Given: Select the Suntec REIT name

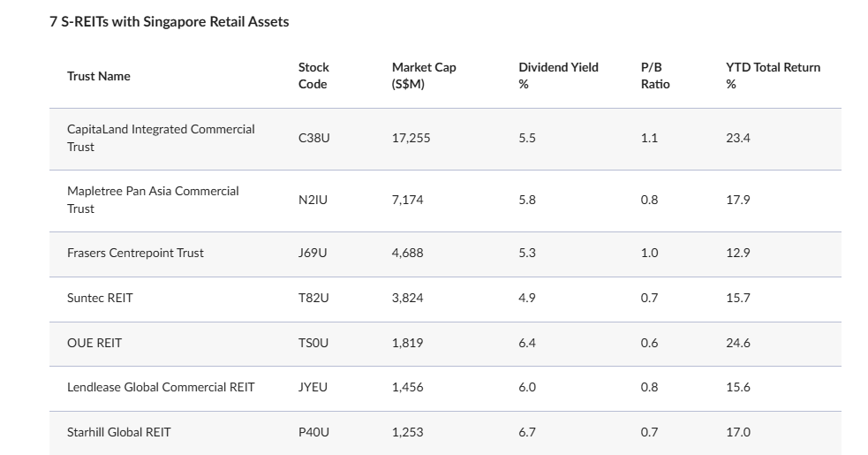Looking at the screenshot, I should coord(100,298).
